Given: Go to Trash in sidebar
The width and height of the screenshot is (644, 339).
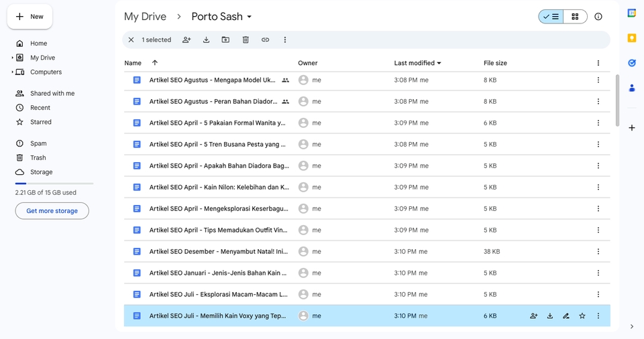Looking at the screenshot, I should point(38,157).
